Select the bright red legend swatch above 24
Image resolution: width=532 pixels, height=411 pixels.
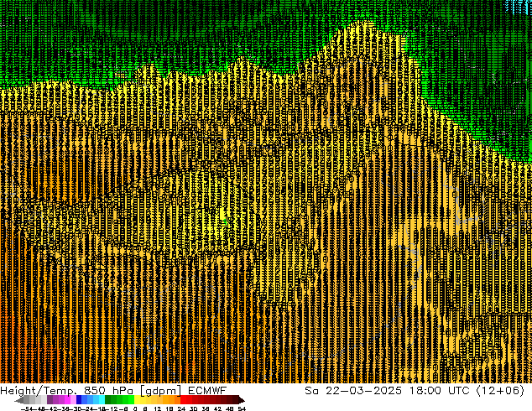[x=183, y=399]
